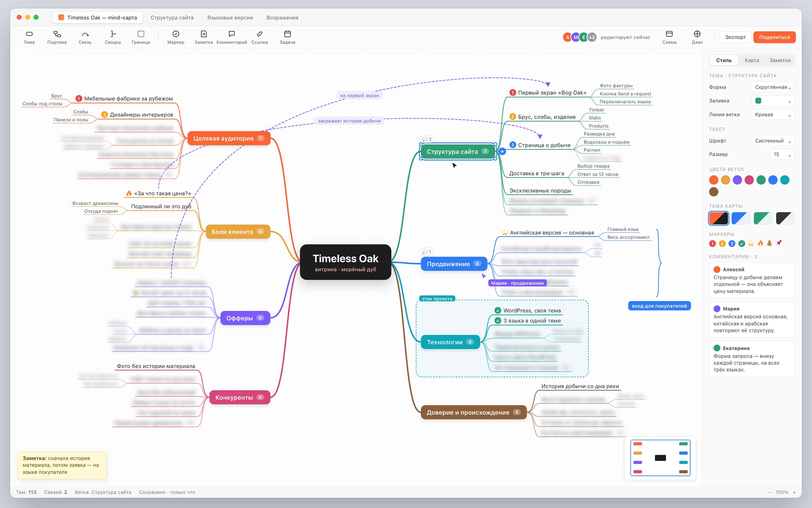
Task: Pick the fire emoji marker in Маркеры
Action: pos(760,243)
